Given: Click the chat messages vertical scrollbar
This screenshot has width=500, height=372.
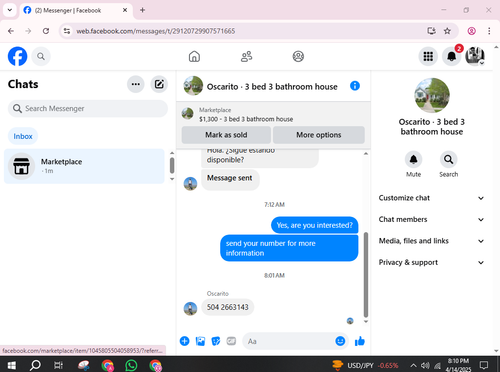Looking at the screenshot, I should click(366, 274).
